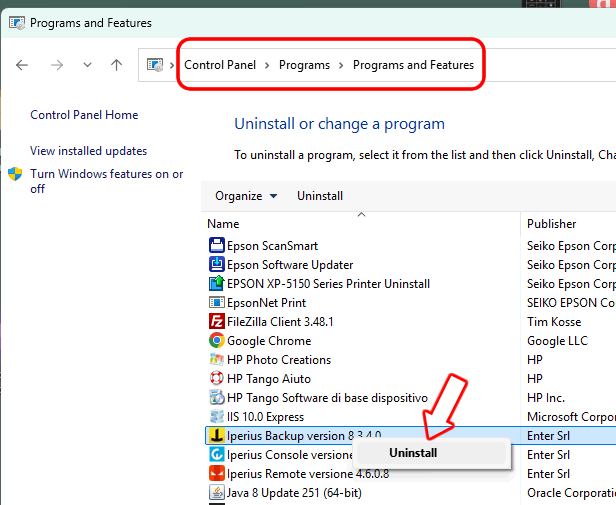This screenshot has height=505, width=616.
Task: Click Seiko Epson publisher for Epson ScanSmart
Action: click(x=571, y=246)
